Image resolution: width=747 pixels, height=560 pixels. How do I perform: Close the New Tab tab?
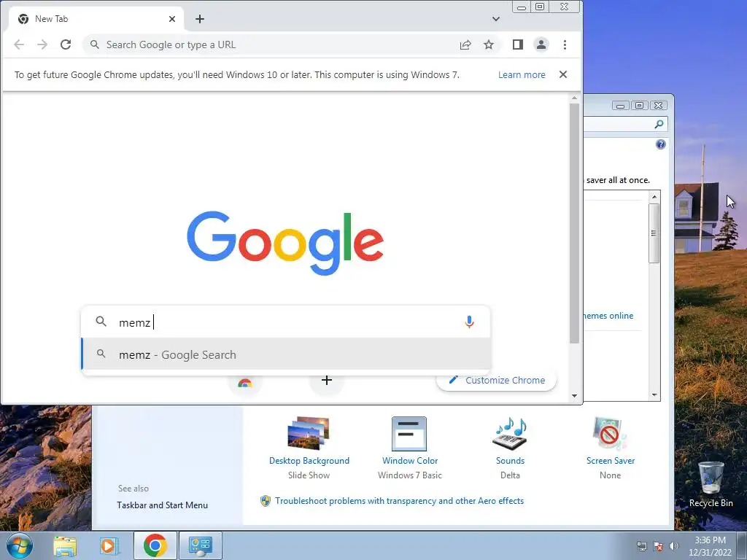[172, 19]
